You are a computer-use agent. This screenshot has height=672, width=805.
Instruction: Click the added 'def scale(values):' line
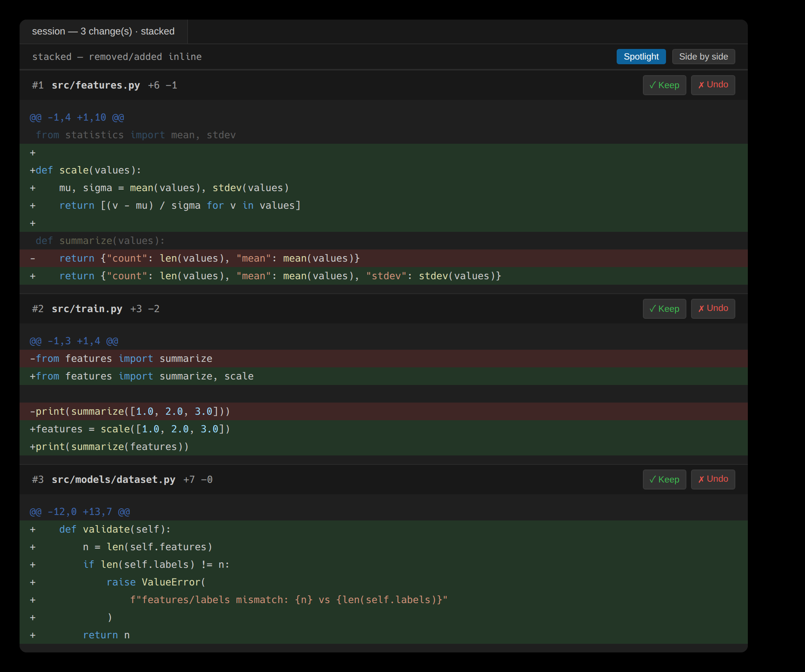(x=384, y=170)
